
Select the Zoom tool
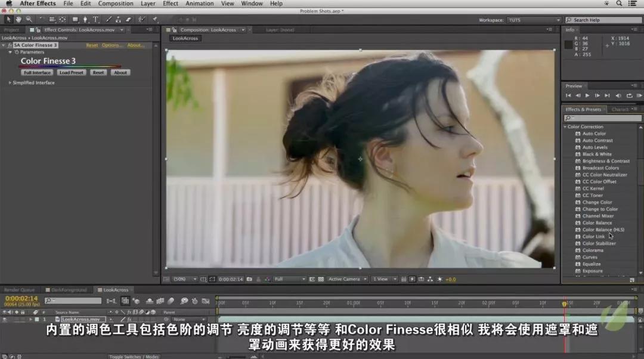(x=29, y=20)
